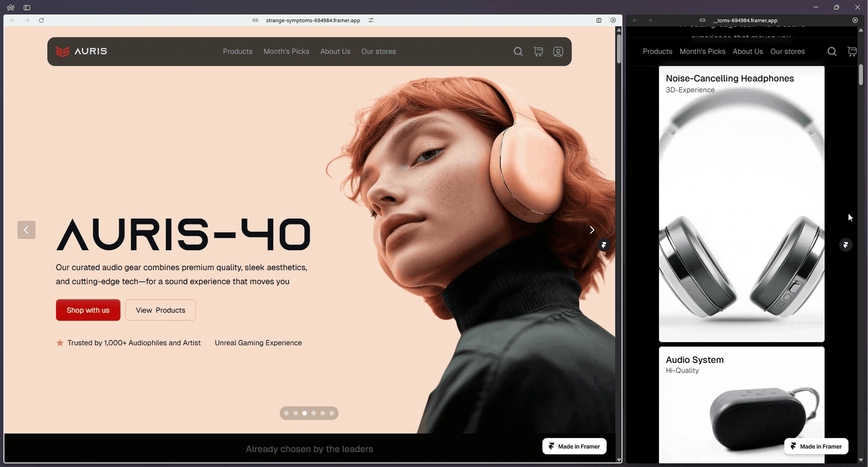Click the round Framer icon in right pane
868x467 pixels.
846,245
